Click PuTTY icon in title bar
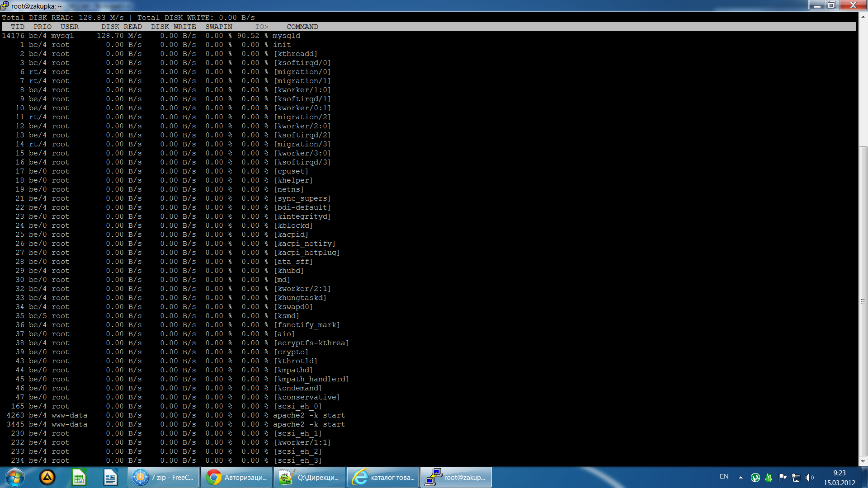This screenshot has width=868, height=488. pos(5,6)
